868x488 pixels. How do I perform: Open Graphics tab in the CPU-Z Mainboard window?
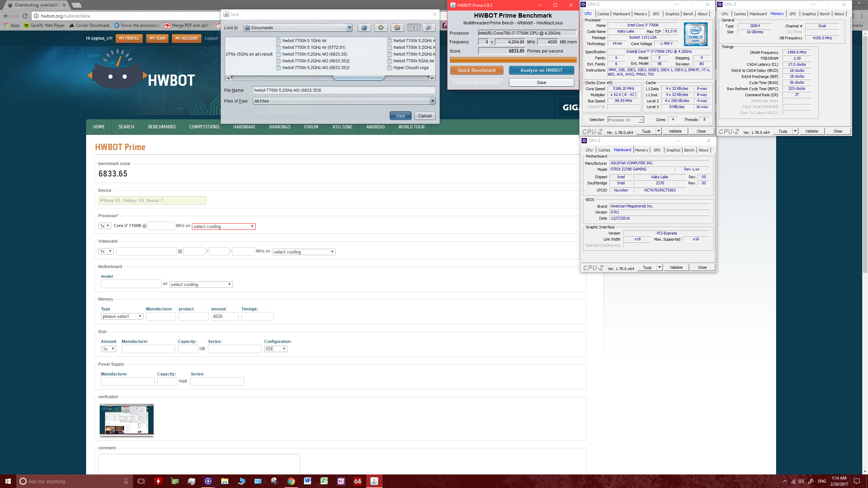(x=673, y=150)
